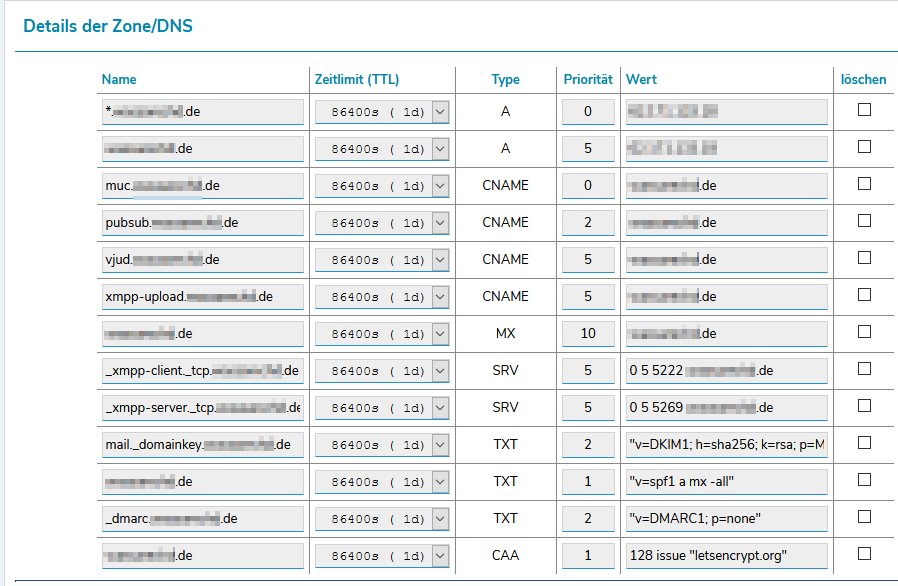Screen dimensions: 898x586
Task: Check delete box for wildcard A record
Action: pyautogui.click(x=864, y=110)
